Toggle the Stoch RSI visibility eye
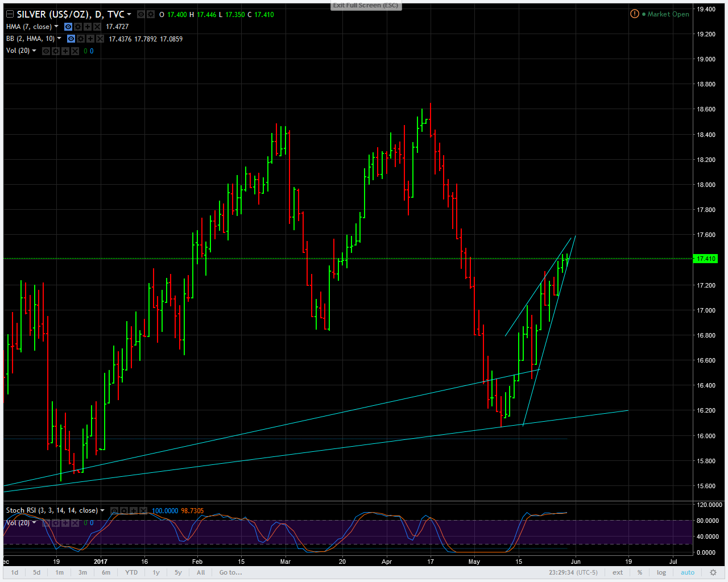728x582 pixels. tap(114, 511)
